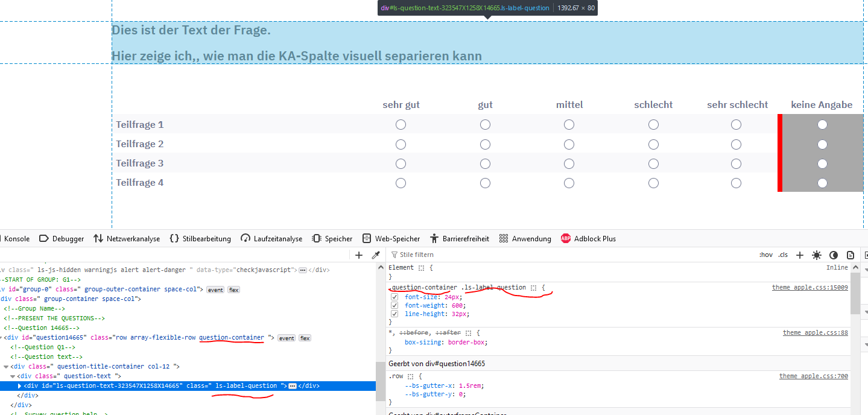Screen dimensions: 868x415
Task: Click selector highlighter icon beside Element rule
Action: (x=422, y=268)
